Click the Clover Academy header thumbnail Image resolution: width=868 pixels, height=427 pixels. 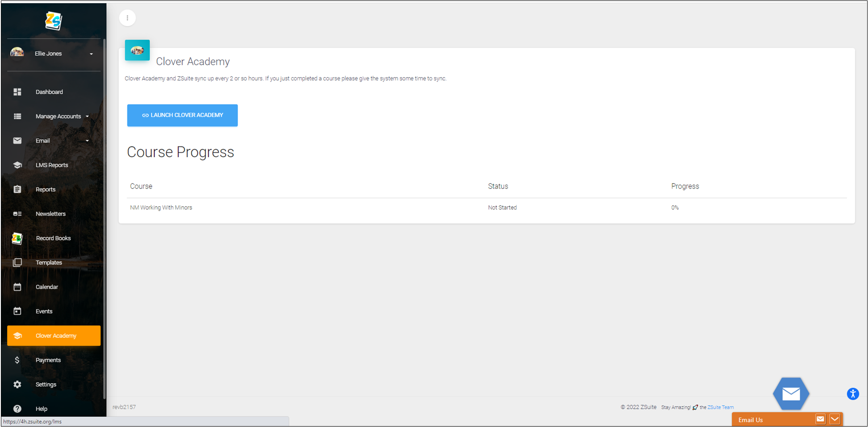pyautogui.click(x=137, y=50)
